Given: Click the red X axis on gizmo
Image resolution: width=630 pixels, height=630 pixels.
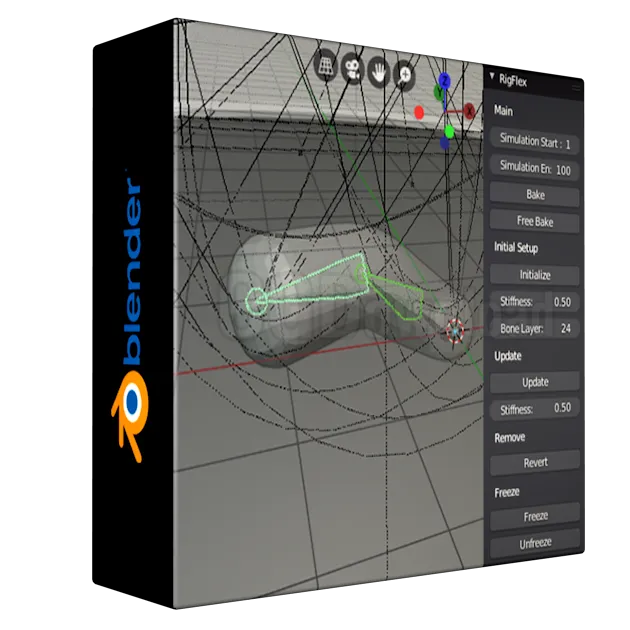Looking at the screenshot, I should click(x=470, y=111).
